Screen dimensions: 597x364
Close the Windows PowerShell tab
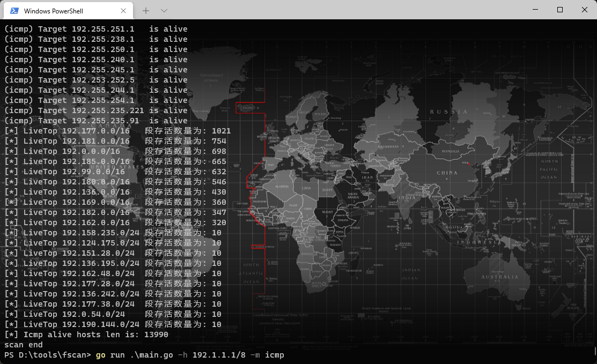123,11
